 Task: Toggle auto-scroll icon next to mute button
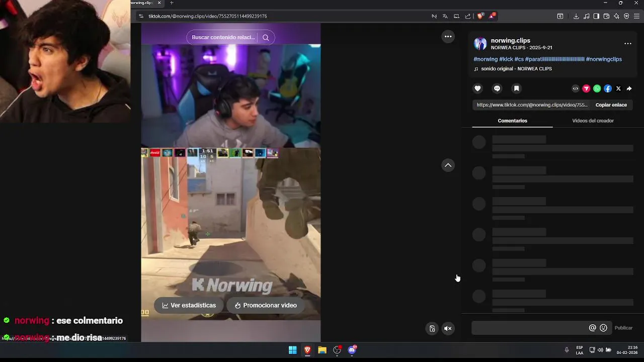(x=432, y=328)
